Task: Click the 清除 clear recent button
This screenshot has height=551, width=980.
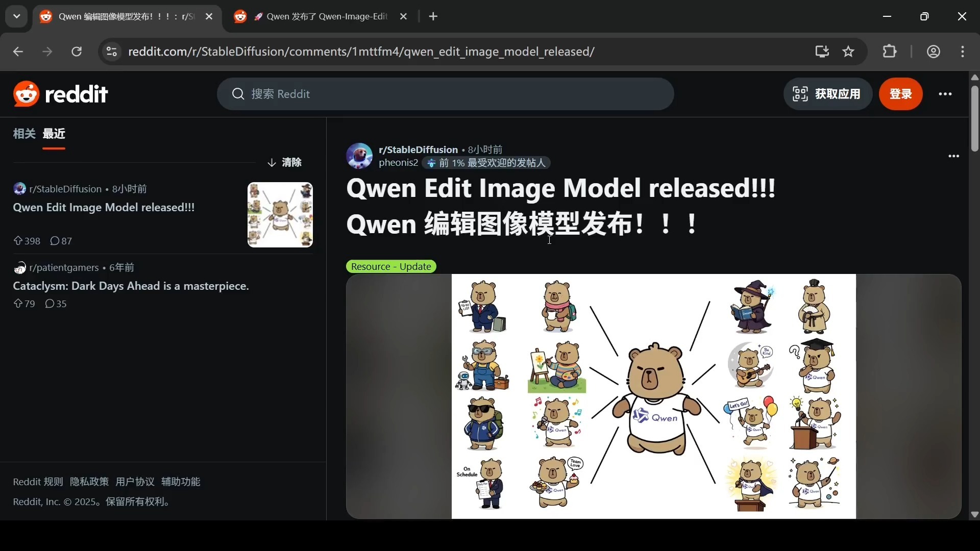Action: click(x=285, y=162)
